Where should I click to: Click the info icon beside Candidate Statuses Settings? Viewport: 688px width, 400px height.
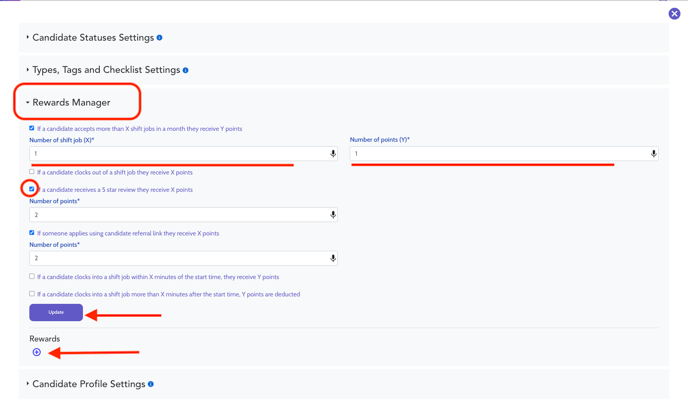pyautogui.click(x=159, y=38)
